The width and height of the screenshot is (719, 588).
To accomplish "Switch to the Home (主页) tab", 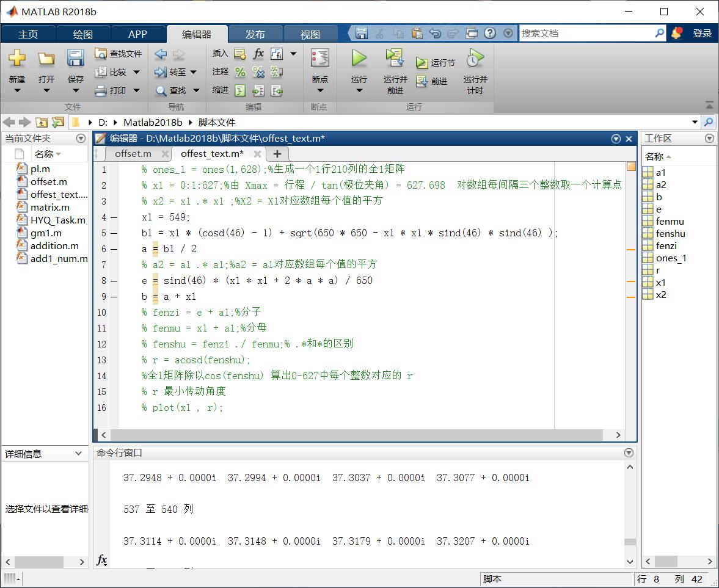I will pos(28,34).
